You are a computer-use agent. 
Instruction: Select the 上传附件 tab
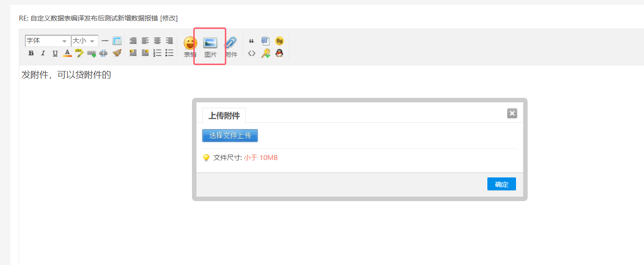point(224,116)
